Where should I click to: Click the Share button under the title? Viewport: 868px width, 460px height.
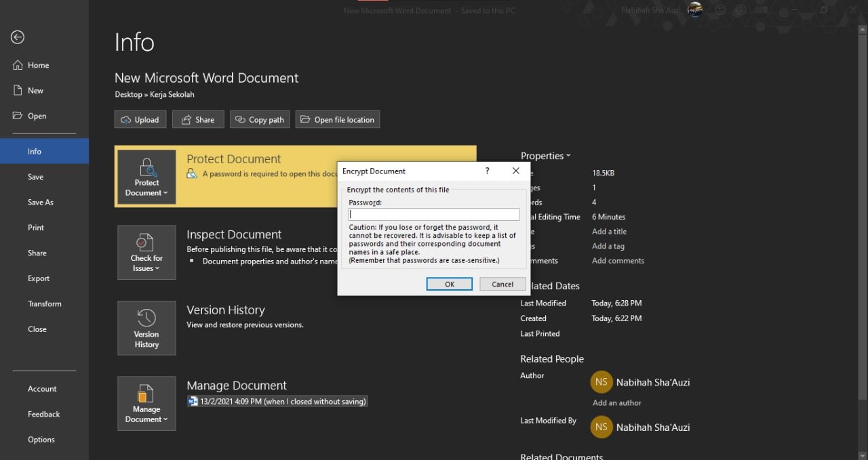pos(198,119)
